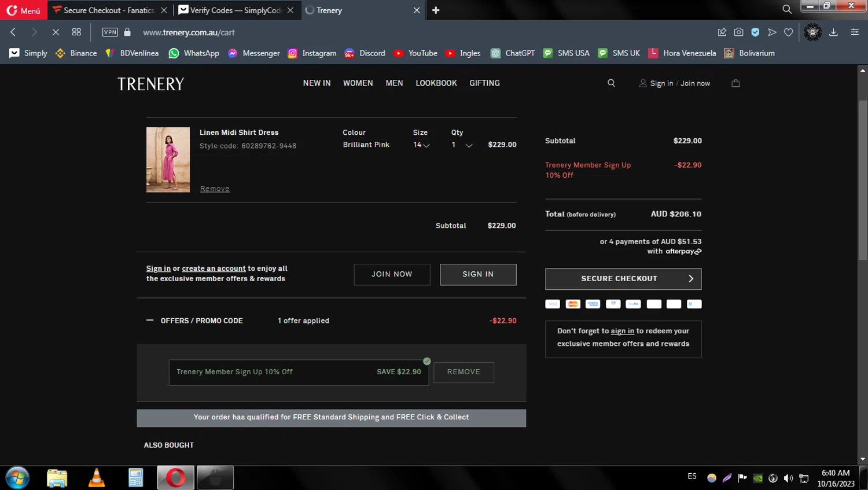This screenshot has width=868, height=490.
Task: Click the create an account link
Action: pyautogui.click(x=214, y=268)
